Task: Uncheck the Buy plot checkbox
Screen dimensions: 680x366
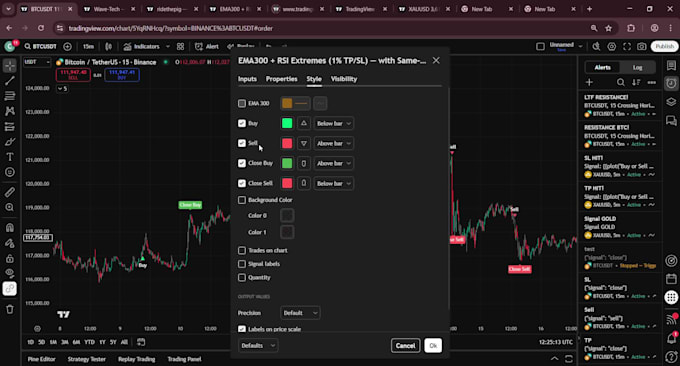Action: (242, 123)
